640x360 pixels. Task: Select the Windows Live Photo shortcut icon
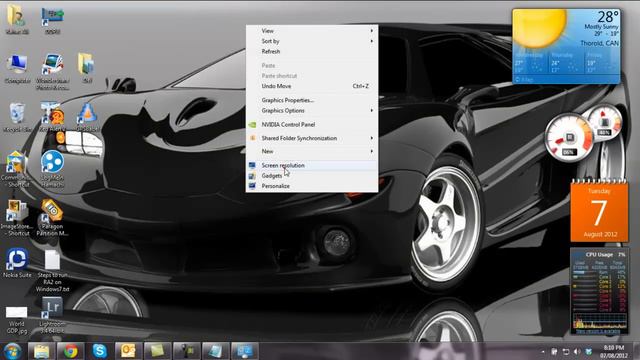pos(52,72)
